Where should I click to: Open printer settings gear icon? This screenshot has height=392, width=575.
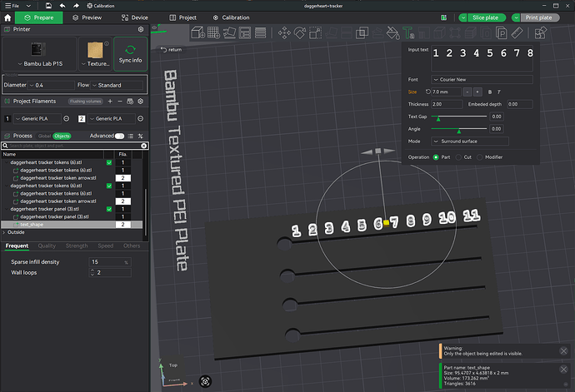141,29
